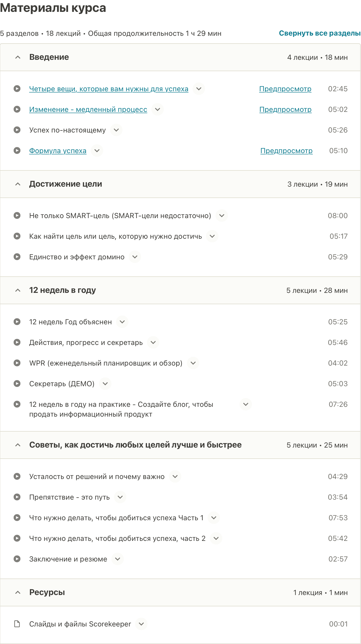Open 'Изменение - медленный процесс' lecture link
The image size is (361, 644).
[x=88, y=110]
